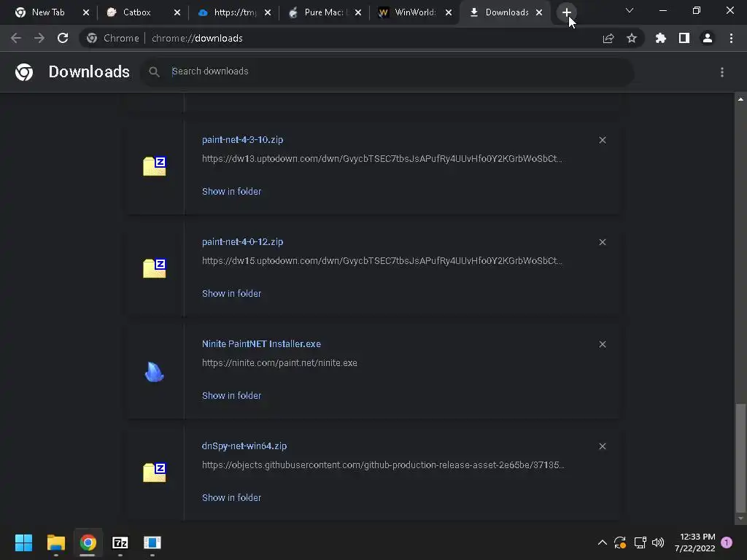Click the page scrollbar thumb

pyautogui.click(x=740, y=458)
